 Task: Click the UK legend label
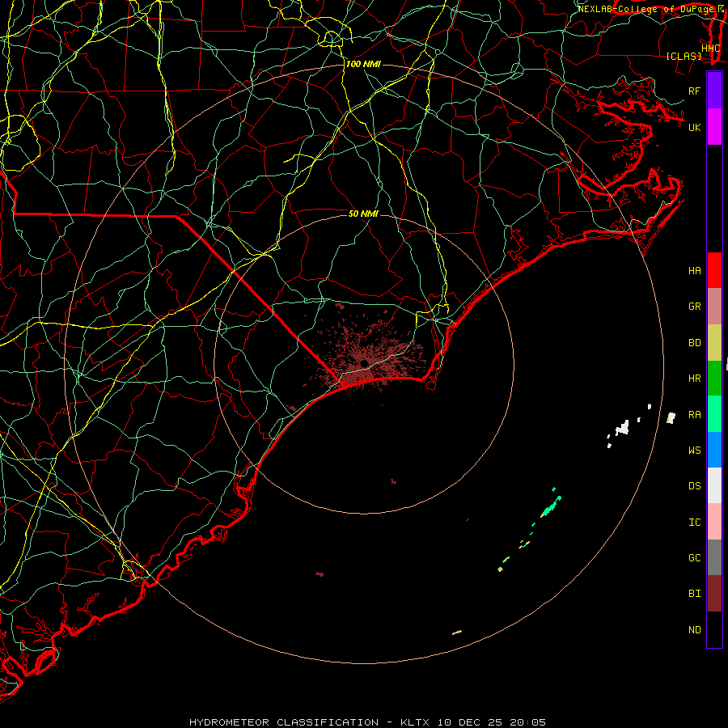pos(694,127)
